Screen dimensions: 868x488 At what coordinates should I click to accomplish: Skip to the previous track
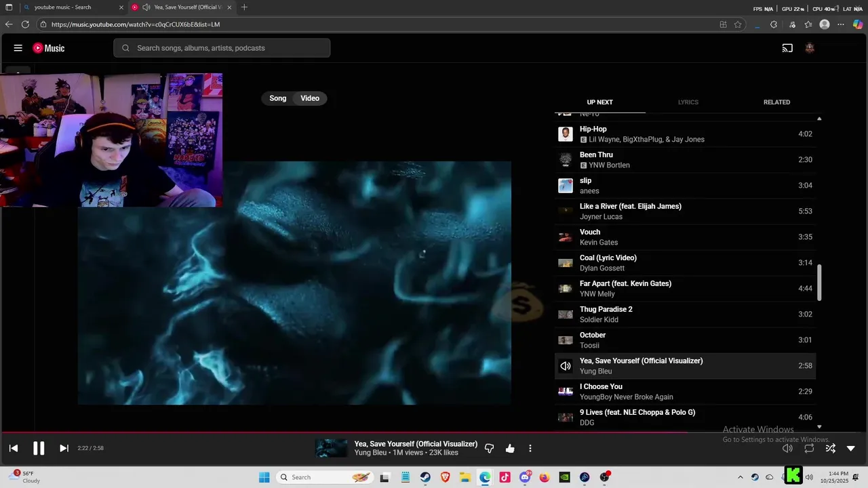coord(14,448)
